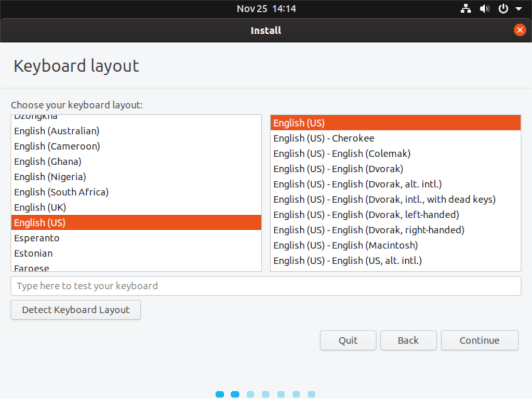
Task: Click the network icon in the top bar
Action: [466, 8]
